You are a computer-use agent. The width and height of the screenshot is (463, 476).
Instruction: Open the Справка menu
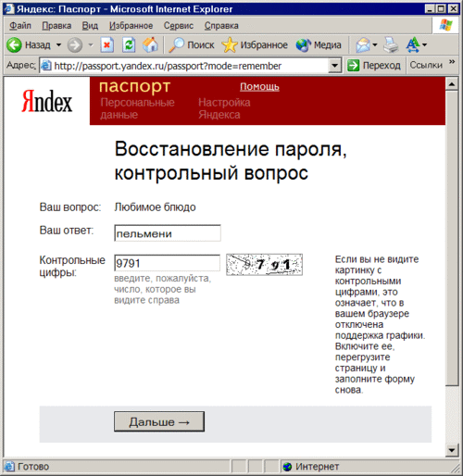point(221,26)
